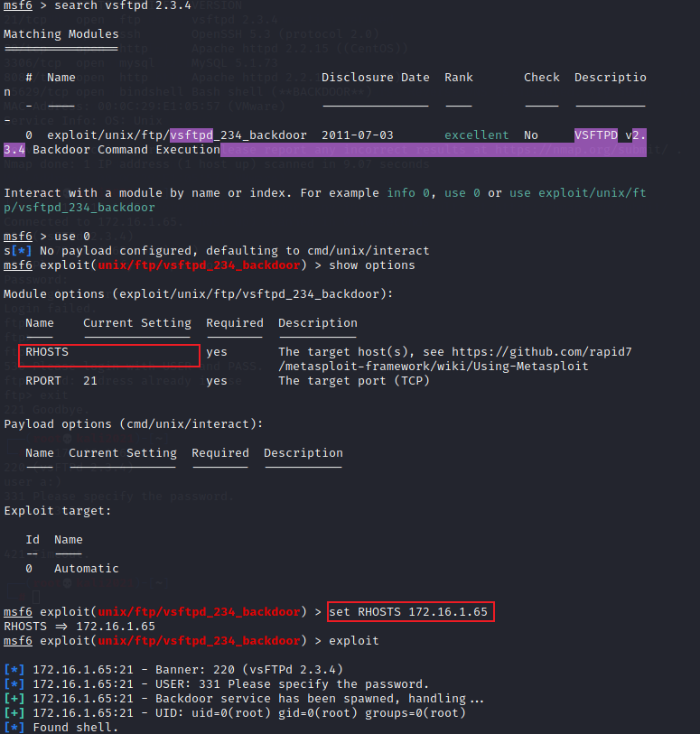Click the RPORT value 21

tap(90, 381)
